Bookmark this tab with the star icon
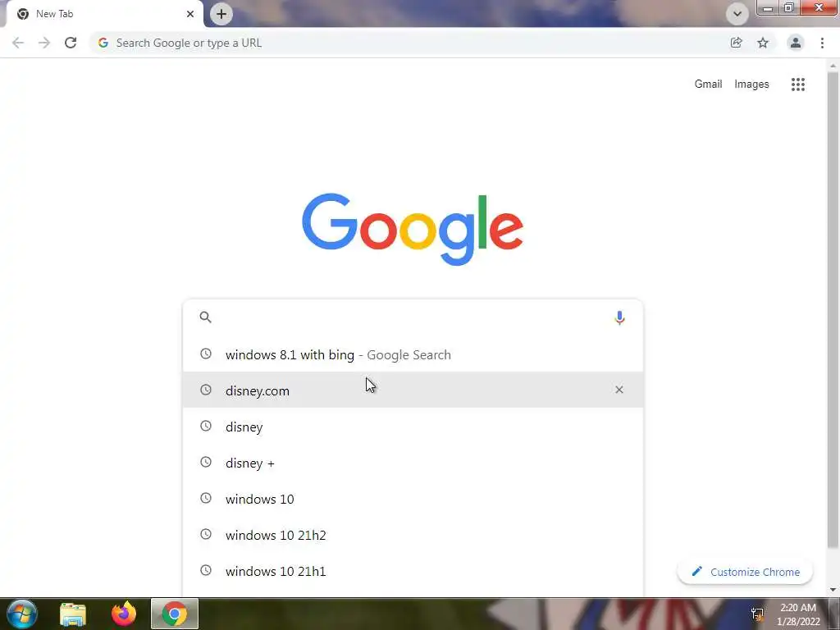The height and width of the screenshot is (630, 840). 763,43
